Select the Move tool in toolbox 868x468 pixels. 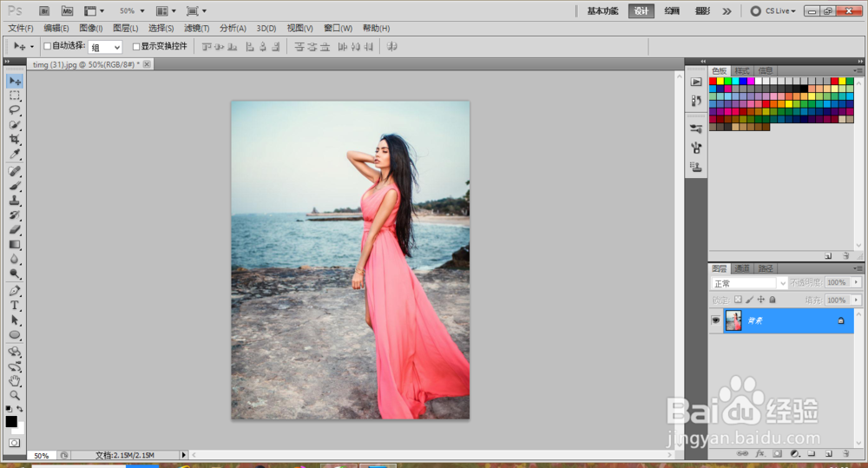coord(15,82)
